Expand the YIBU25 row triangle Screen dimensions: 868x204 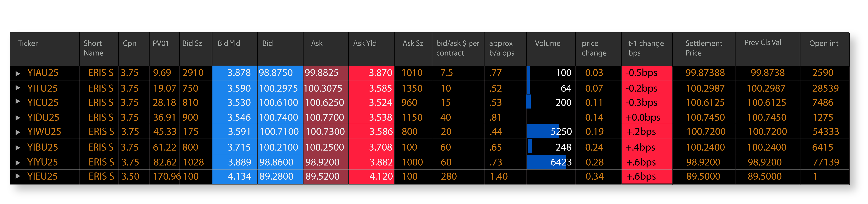(18, 148)
